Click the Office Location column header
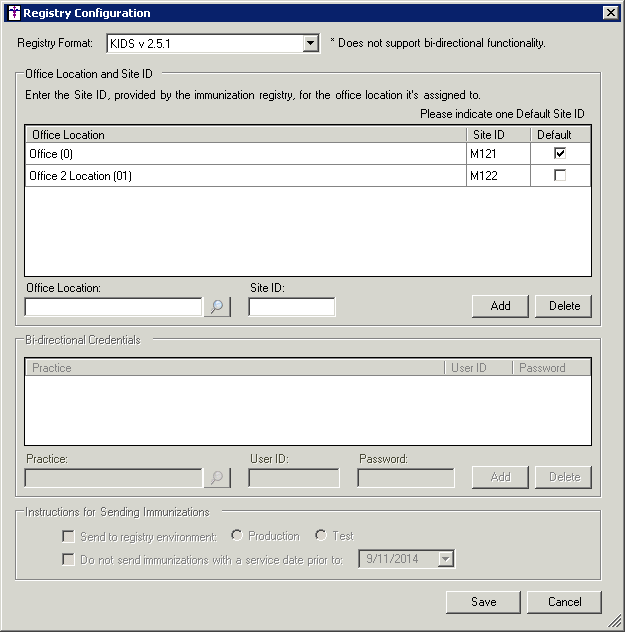 [245, 134]
